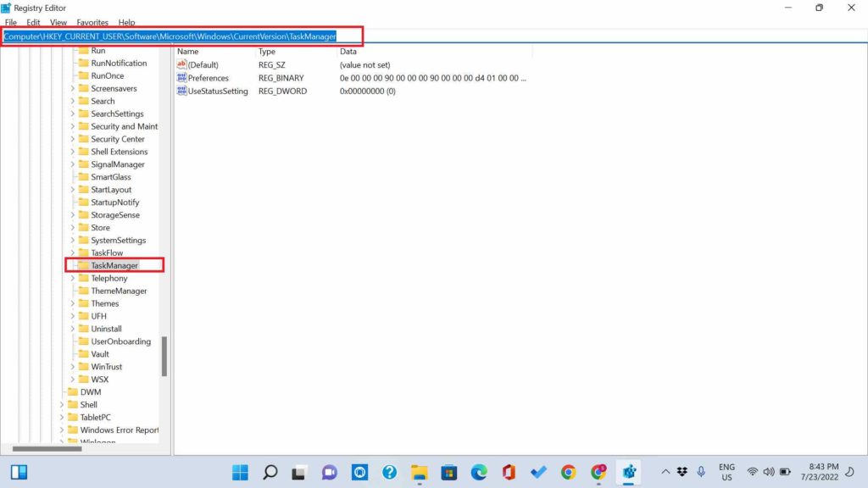Viewport: 868px width, 488px height.
Task: Launch Chat app from taskbar
Action: [x=330, y=472]
